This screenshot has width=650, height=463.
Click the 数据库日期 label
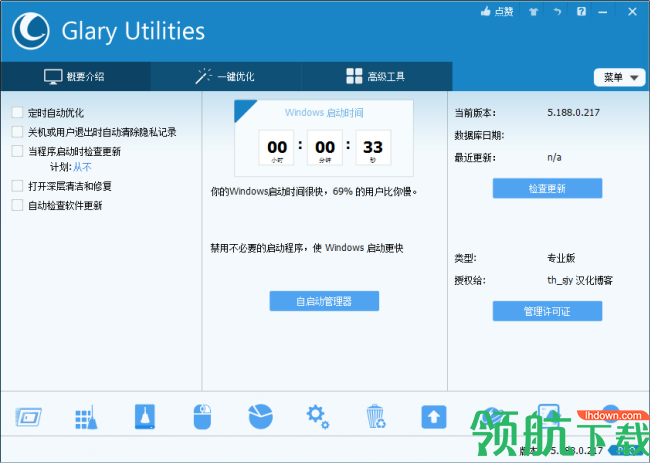479,135
